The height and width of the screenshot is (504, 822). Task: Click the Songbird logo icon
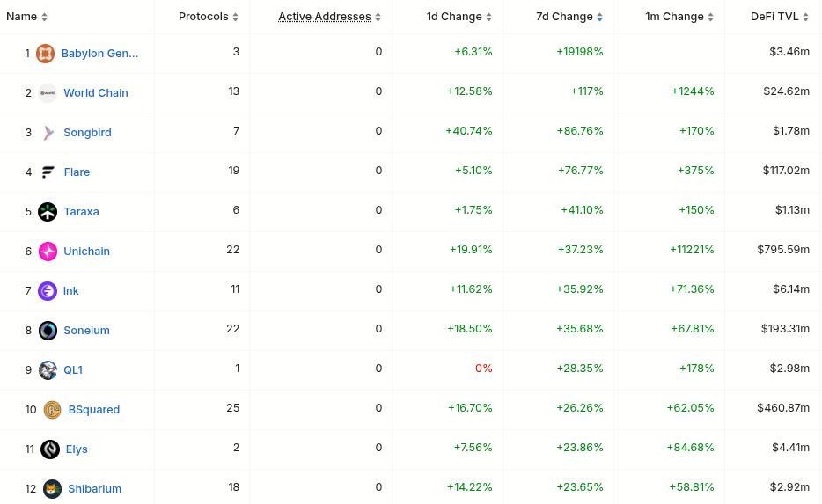48,133
